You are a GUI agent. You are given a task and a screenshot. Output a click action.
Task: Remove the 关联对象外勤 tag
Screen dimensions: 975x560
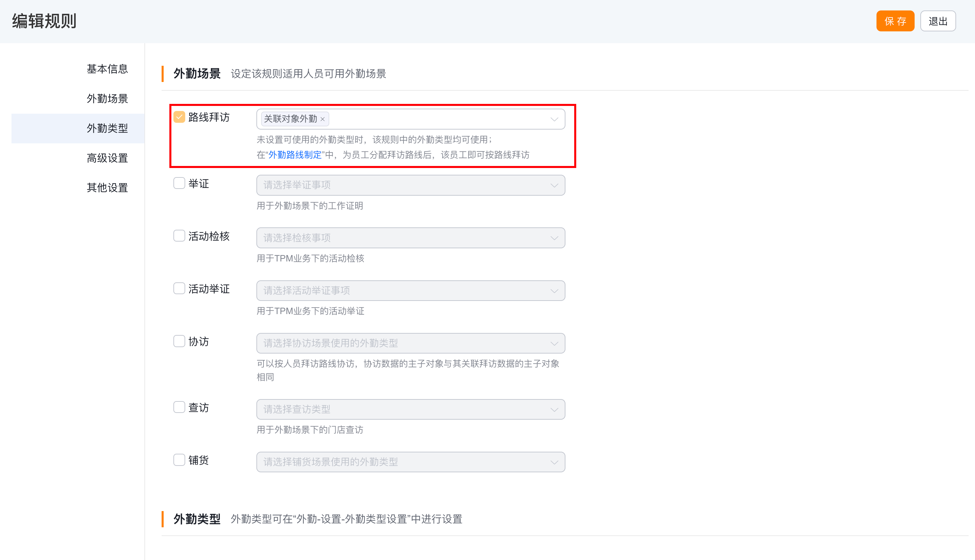pos(323,119)
